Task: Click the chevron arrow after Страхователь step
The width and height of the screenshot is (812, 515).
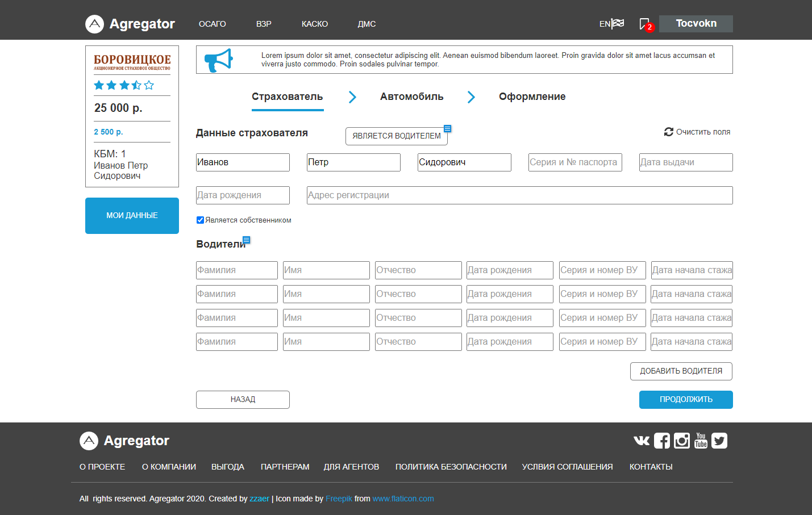Action: click(352, 97)
